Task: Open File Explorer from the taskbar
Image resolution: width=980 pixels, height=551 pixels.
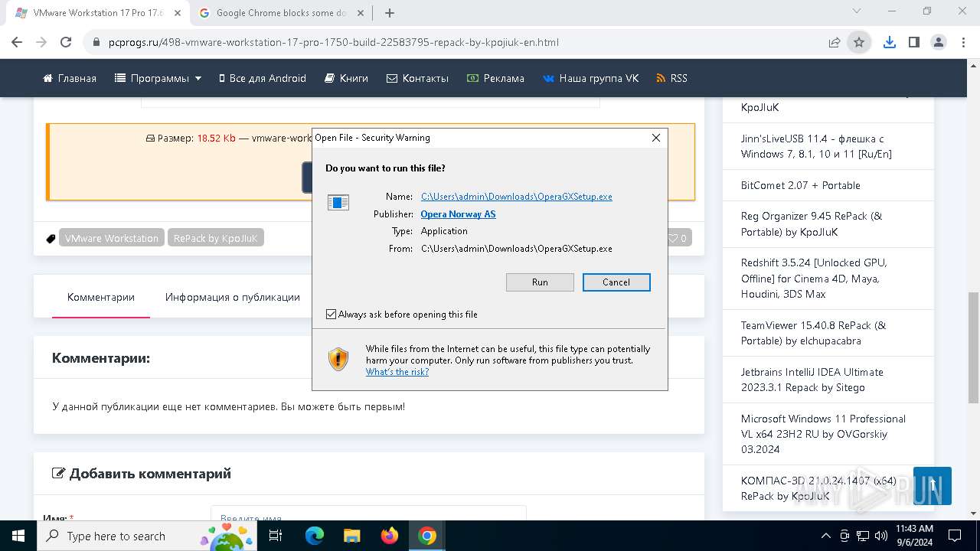Action: (x=352, y=536)
